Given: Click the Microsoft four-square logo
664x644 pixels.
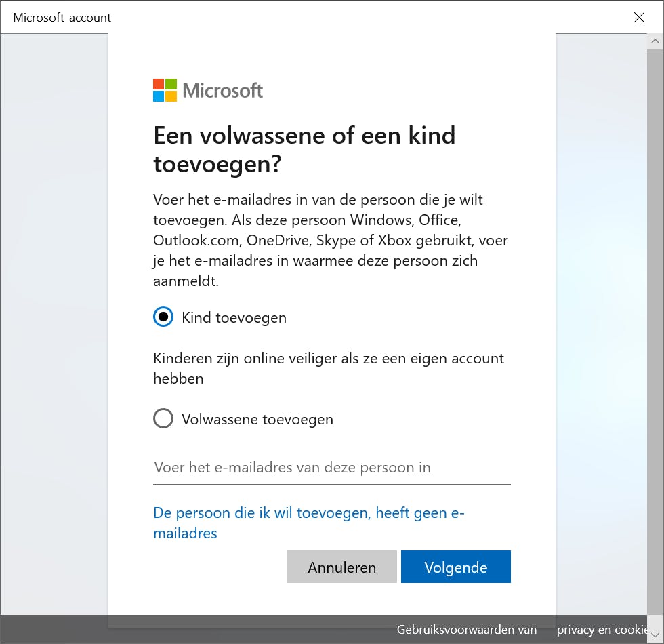Looking at the screenshot, I should 165,90.
